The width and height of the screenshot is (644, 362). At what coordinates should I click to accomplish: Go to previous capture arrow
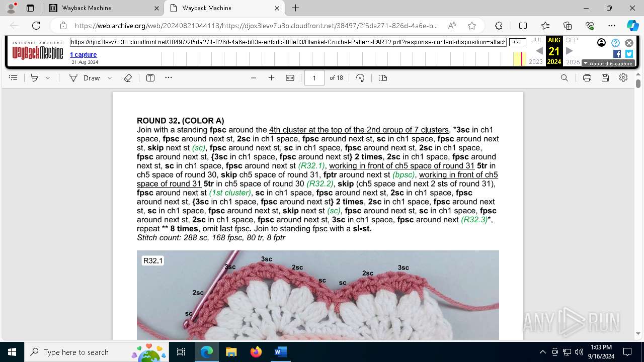(539, 51)
